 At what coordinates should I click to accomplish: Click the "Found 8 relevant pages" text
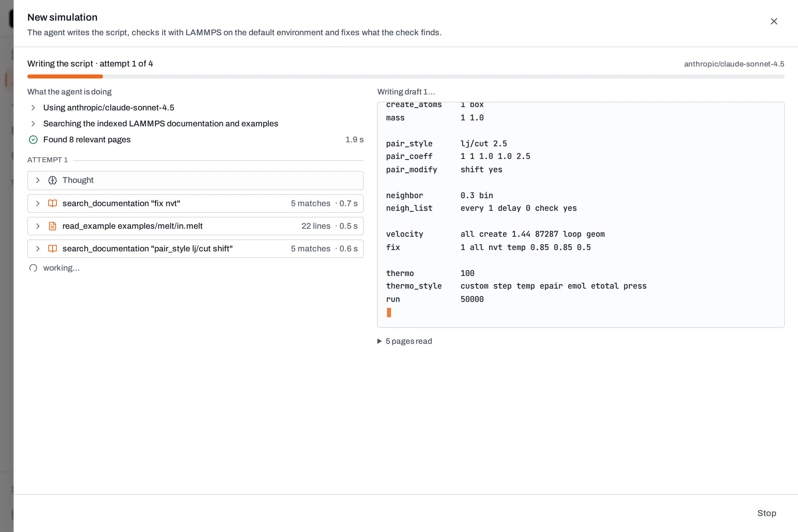pyautogui.click(x=87, y=139)
